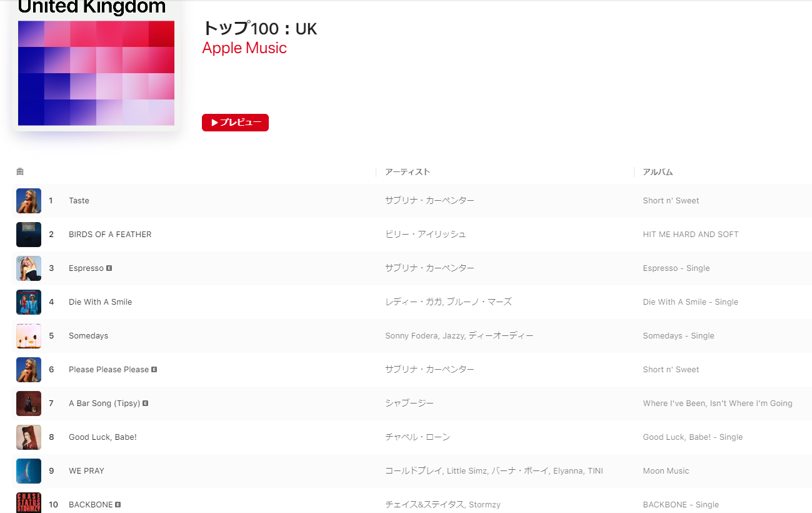Open Where I've Been, Isn't Where I'm Going album
The image size is (812, 513).
pyautogui.click(x=718, y=404)
